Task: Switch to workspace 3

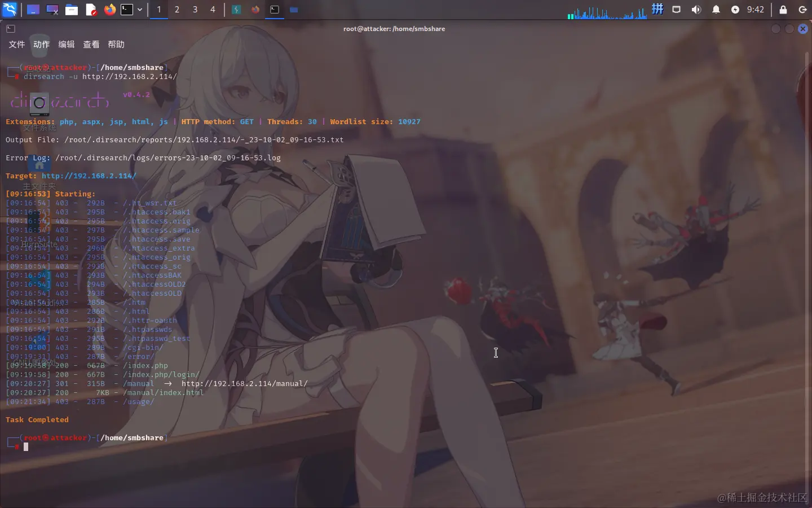Action: (195, 10)
